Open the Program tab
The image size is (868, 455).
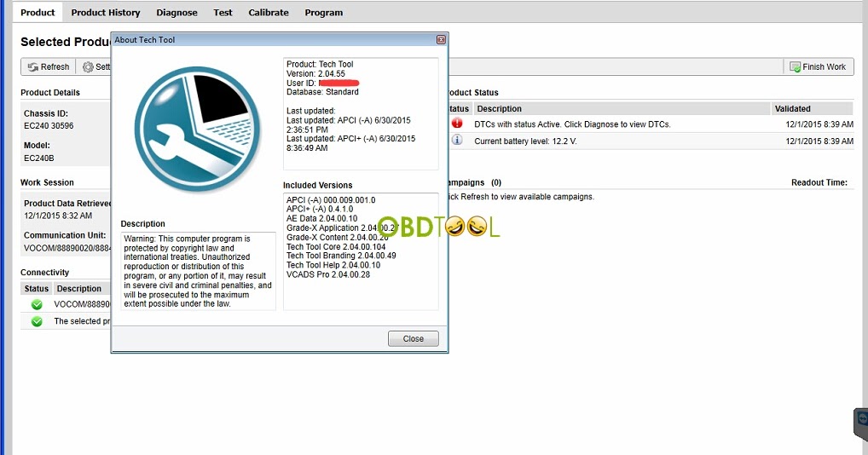pos(324,12)
